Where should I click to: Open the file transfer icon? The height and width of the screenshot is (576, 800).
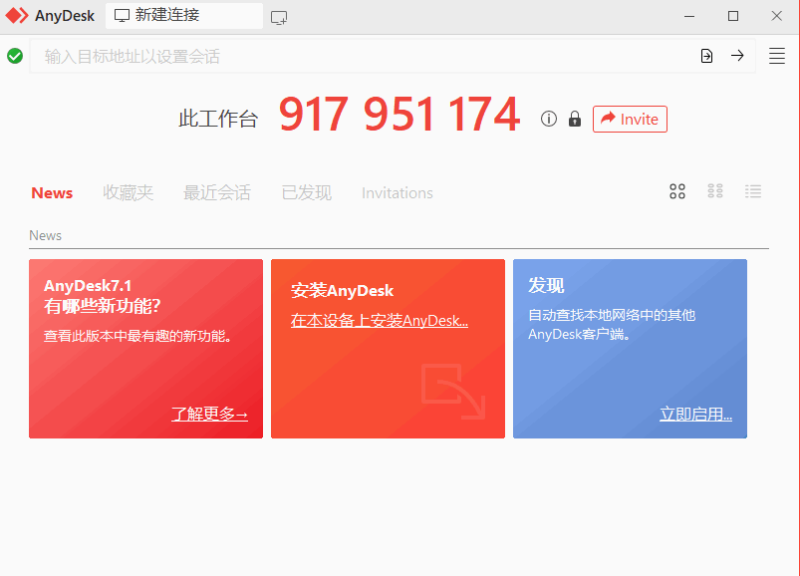pyautogui.click(x=707, y=56)
